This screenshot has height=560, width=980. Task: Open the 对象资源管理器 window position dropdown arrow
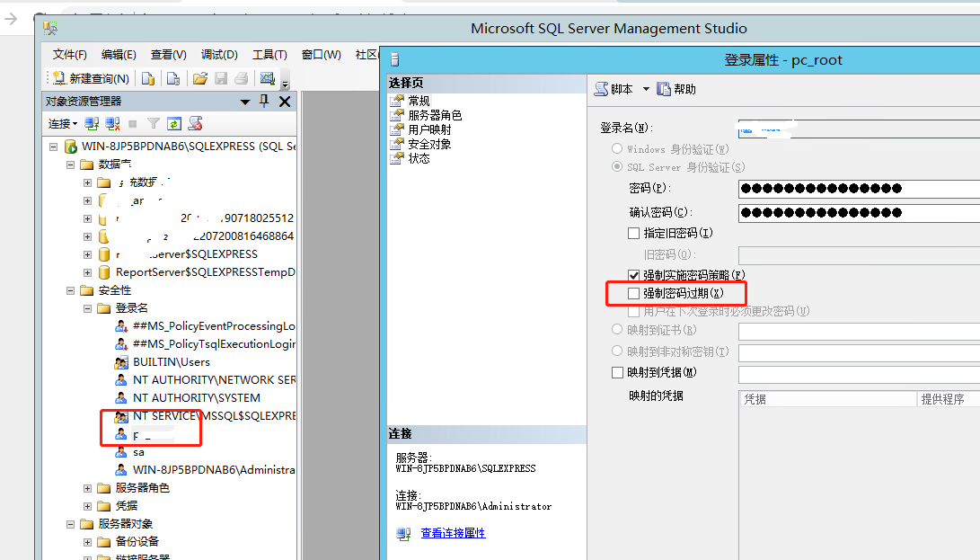(x=245, y=102)
